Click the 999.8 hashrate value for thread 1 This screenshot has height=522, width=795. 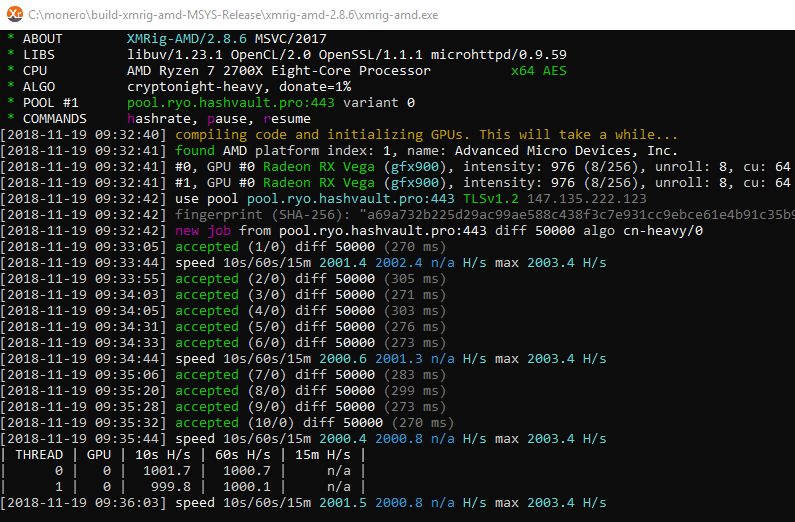(171, 487)
